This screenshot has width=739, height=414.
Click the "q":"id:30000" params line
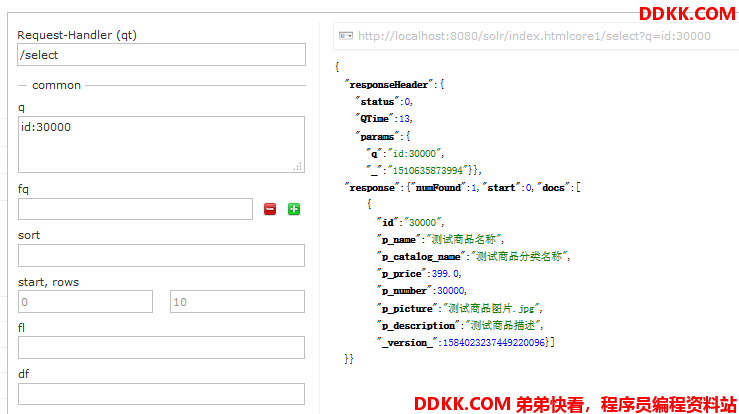tap(405, 154)
